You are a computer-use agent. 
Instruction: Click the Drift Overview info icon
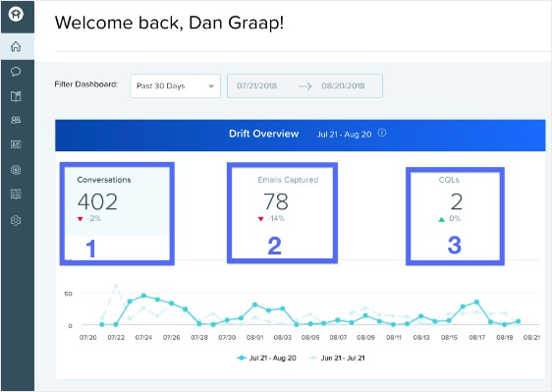[382, 133]
